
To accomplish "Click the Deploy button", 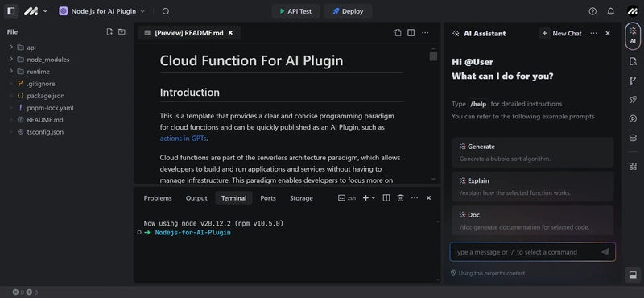I will click(x=348, y=11).
